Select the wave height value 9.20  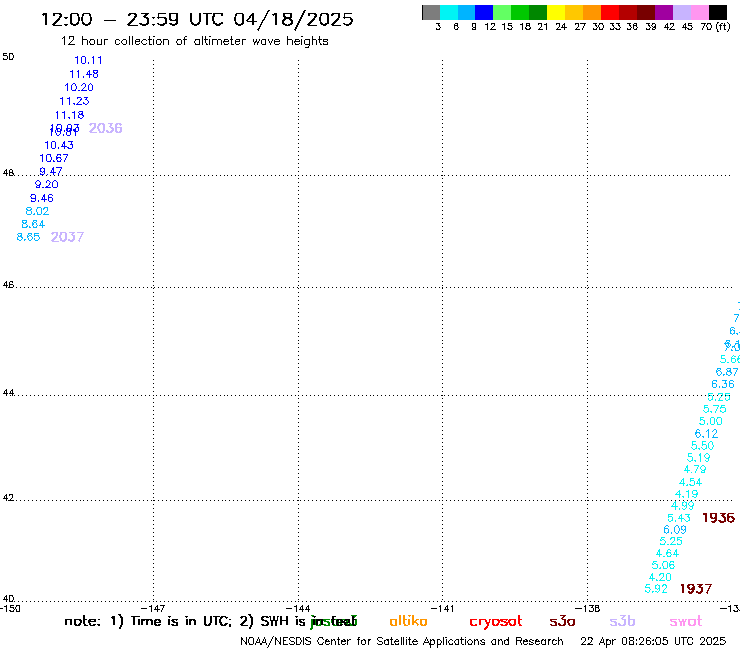click(x=47, y=185)
